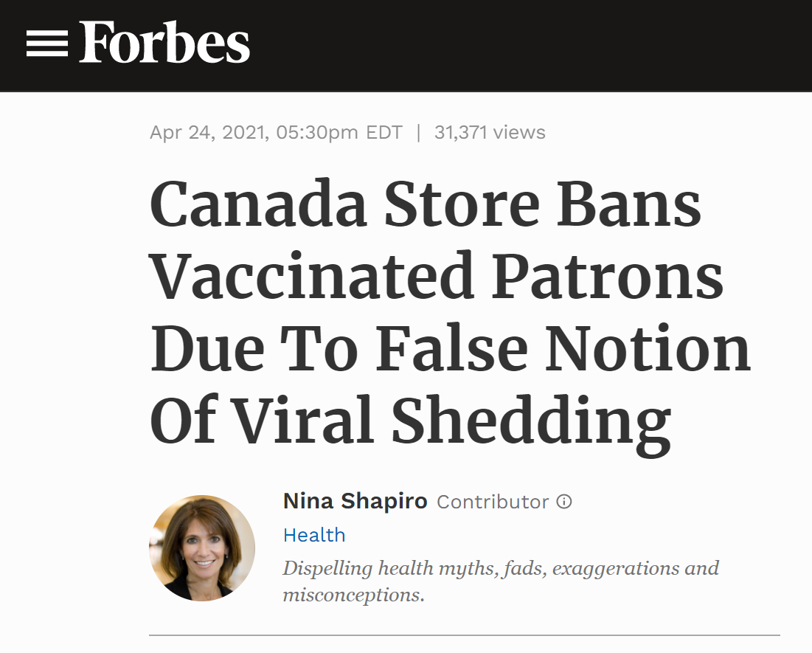Image resolution: width=812 pixels, height=653 pixels.
Task: Click "Canada Store Bans" headline line
Action: pos(426,204)
